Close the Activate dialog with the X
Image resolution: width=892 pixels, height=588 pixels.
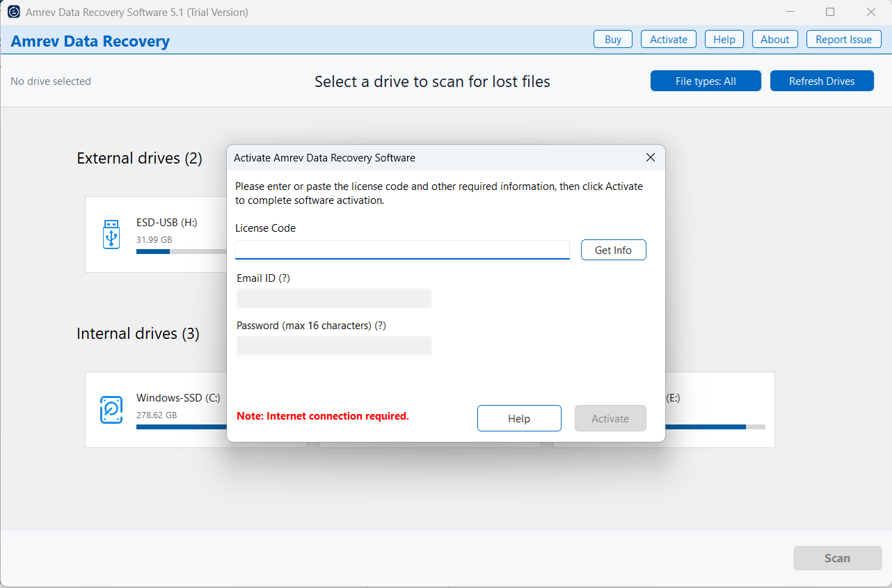(x=651, y=157)
